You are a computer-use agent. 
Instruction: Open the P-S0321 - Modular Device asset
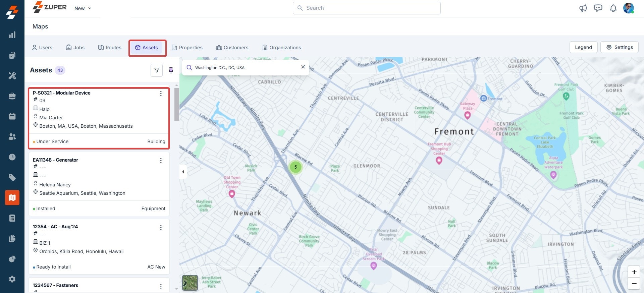coord(61,93)
